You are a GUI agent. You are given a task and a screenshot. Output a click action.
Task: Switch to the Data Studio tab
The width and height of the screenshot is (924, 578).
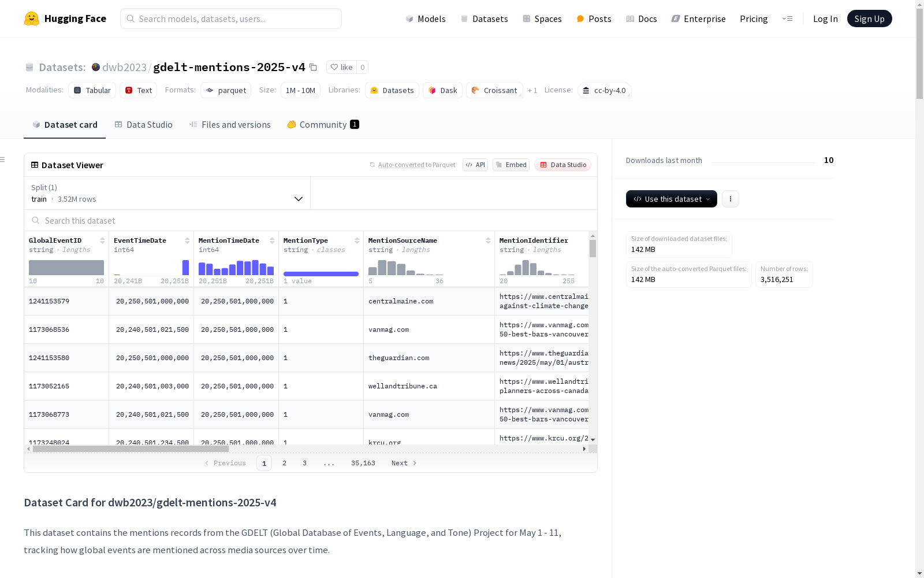pyautogui.click(x=143, y=125)
